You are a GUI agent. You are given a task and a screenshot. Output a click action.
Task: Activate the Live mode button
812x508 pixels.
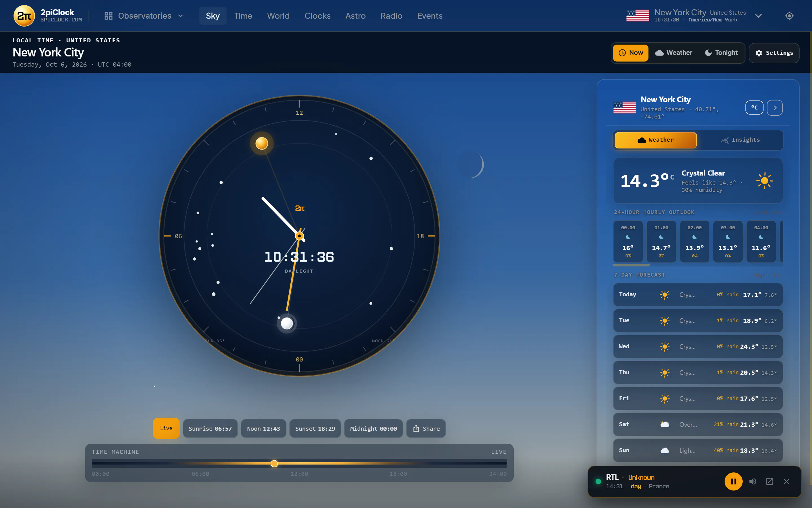pyautogui.click(x=166, y=428)
